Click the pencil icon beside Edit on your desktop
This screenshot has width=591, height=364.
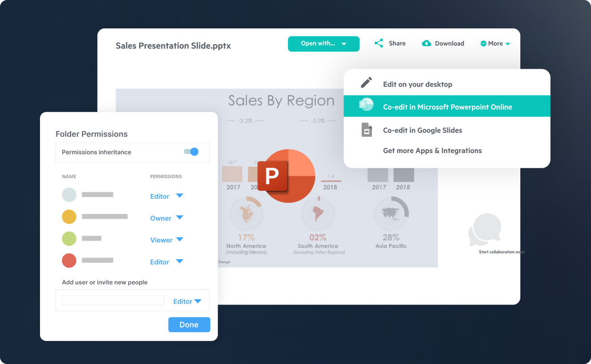[x=366, y=82]
